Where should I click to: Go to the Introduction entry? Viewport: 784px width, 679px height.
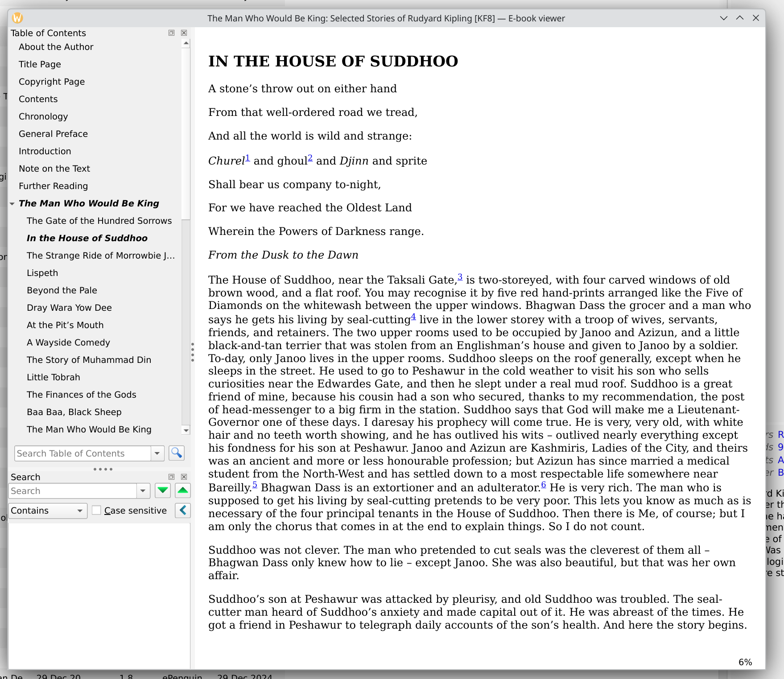pyautogui.click(x=45, y=151)
